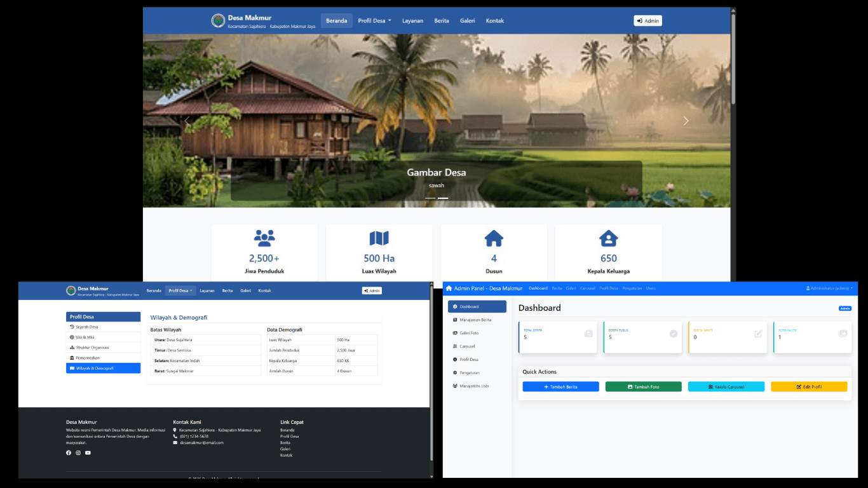Click the Admin badge beside the Dashboard heading

point(845,308)
